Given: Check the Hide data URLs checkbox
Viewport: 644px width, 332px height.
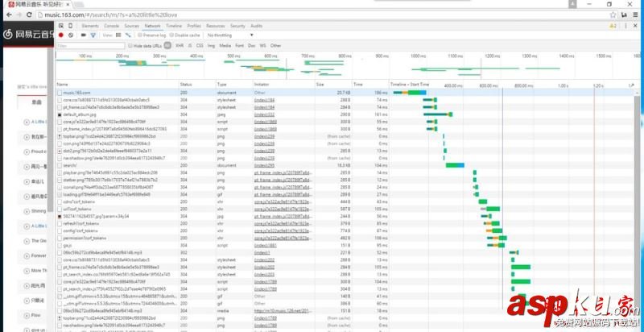Looking at the screenshot, I should [x=130, y=46].
